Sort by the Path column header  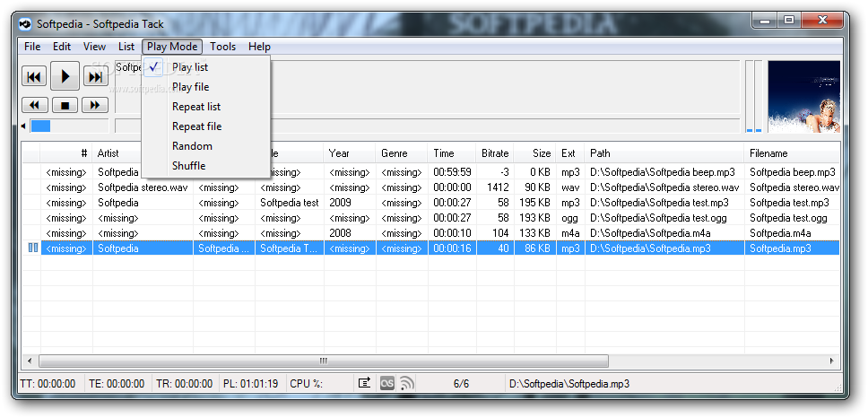(664, 153)
